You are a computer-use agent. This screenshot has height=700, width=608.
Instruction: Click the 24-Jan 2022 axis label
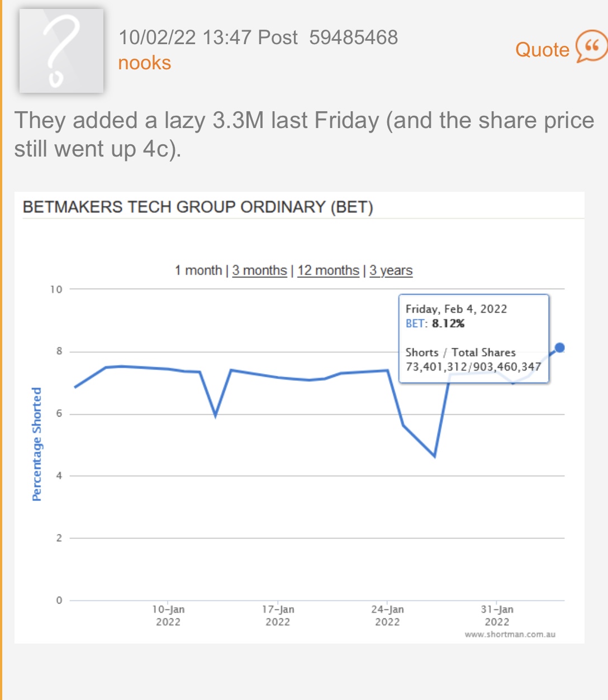pyautogui.click(x=387, y=616)
